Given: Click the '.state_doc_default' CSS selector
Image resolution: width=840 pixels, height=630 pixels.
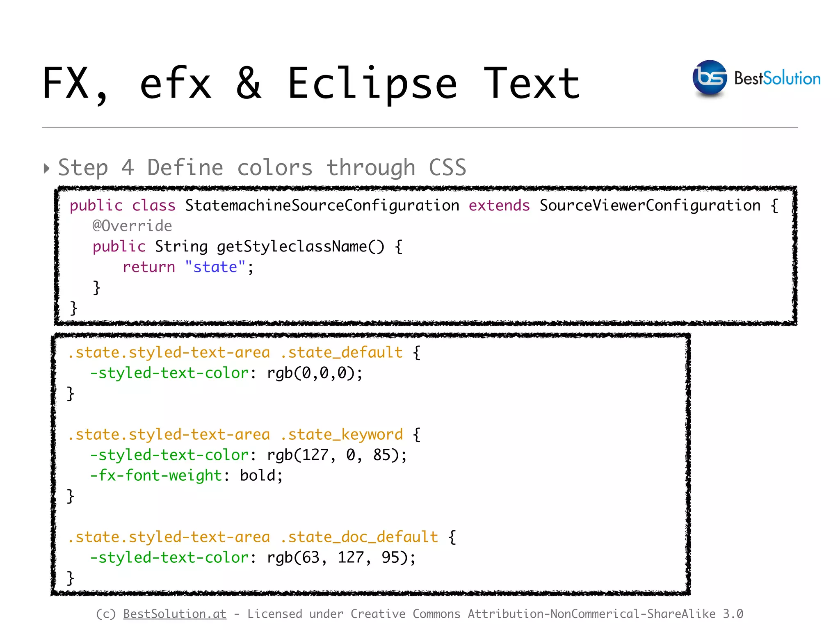Looking at the screenshot, I should coord(359,537).
